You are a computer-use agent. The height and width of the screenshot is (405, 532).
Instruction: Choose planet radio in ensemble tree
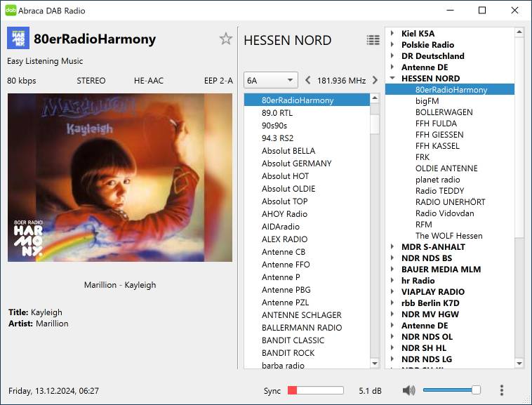(437, 180)
